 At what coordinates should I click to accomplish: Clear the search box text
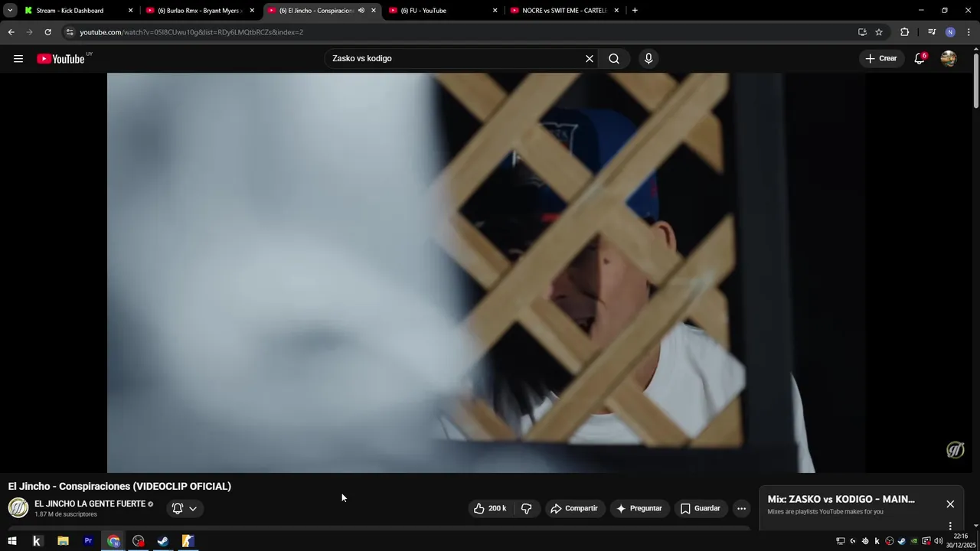click(x=590, y=59)
